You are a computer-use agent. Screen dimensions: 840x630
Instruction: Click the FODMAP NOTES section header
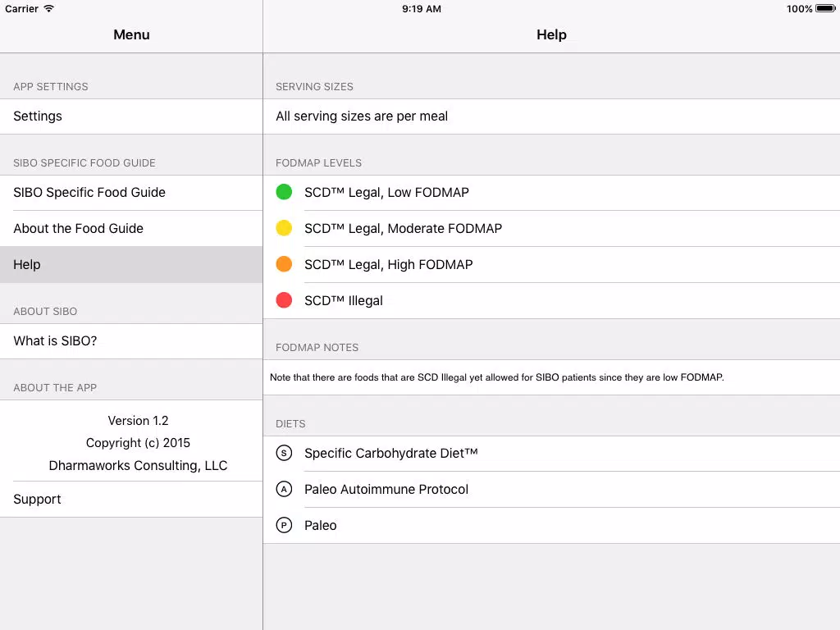click(x=317, y=348)
